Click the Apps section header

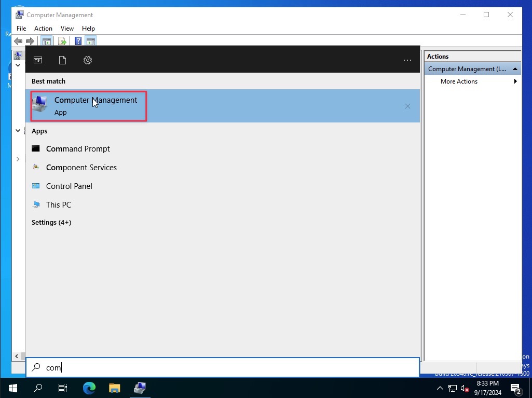(x=39, y=131)
